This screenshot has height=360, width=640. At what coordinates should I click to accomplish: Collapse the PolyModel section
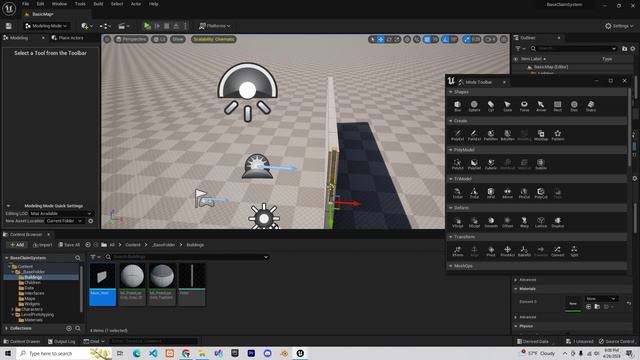[x=451, y=150]
